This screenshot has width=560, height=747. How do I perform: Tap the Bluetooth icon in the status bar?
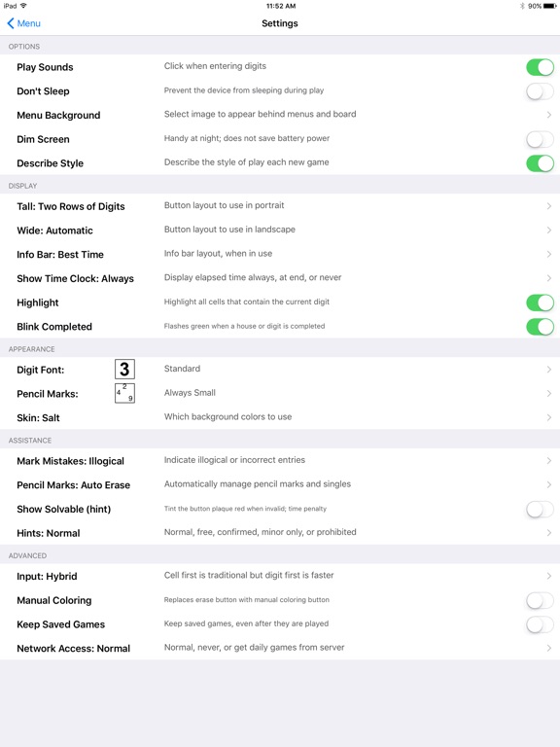[x=522, y=6]
